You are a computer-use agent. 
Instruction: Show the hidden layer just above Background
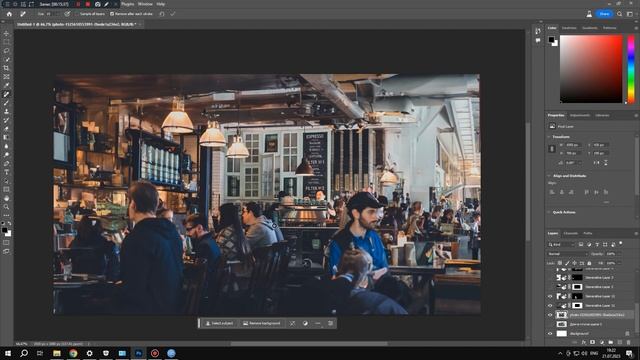coord(550,324)
